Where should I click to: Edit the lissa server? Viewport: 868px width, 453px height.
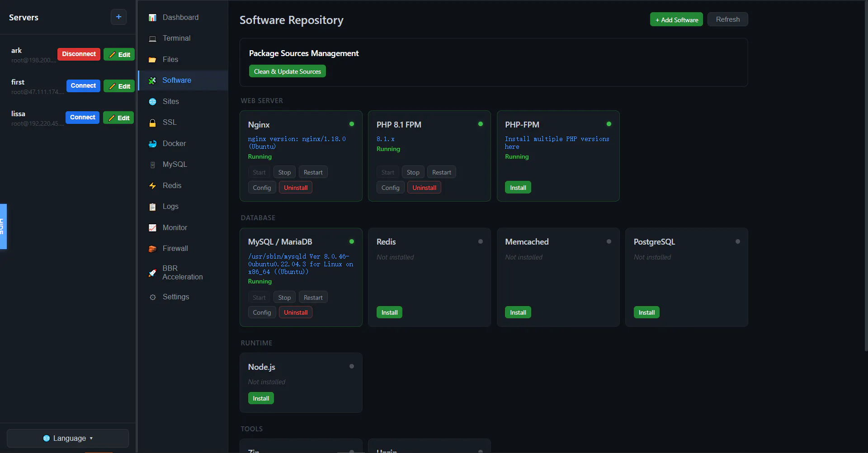click(118, 118)
